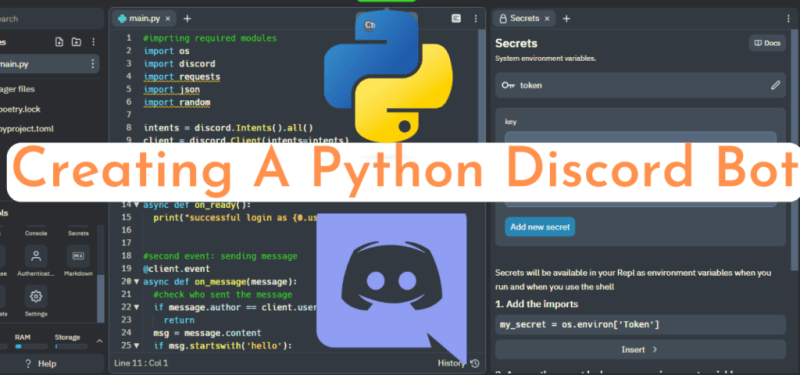Click the Add new secret button
800x375 pixels.
click(540, 227)
